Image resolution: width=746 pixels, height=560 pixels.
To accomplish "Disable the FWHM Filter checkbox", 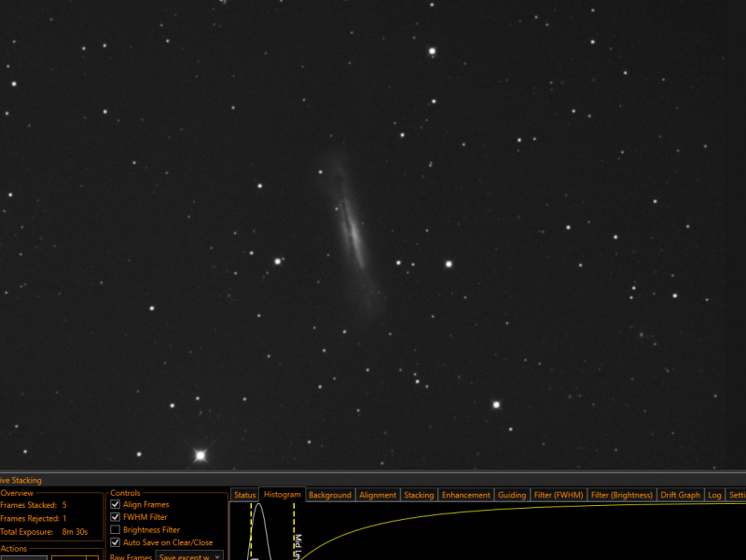I will click(x=115, y=517).
